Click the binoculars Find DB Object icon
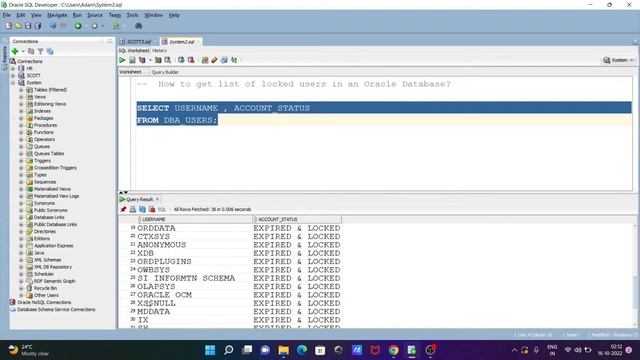Screen dimensions: 640x360 point(139,26)
